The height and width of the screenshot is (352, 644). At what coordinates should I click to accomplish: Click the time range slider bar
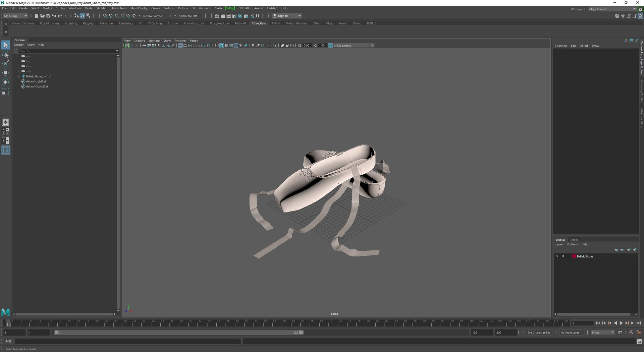[x=178, y=332]
